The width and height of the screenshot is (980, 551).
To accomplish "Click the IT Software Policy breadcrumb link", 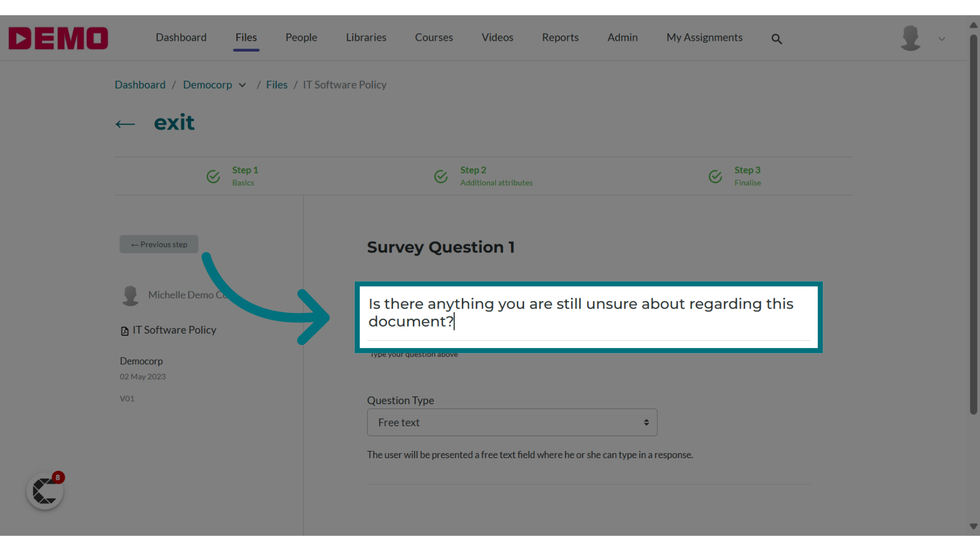I will [x=345, y=85].
